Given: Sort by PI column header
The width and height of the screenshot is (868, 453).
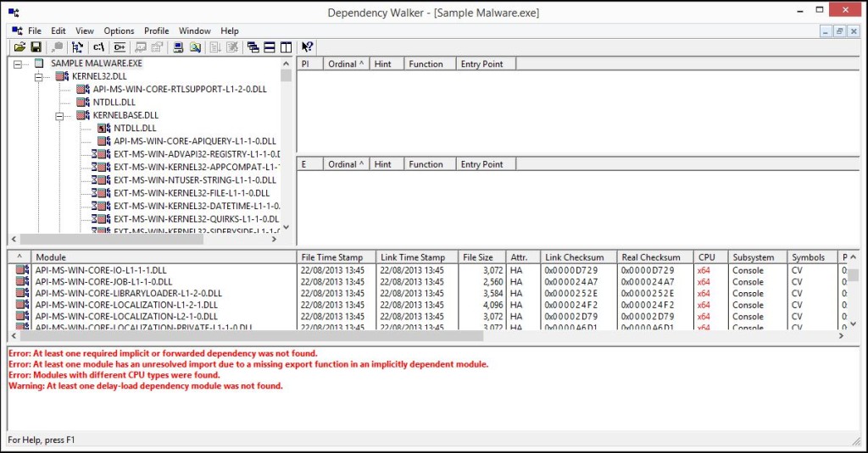Looking at the screenshot, I should click(x=309, y=64).
